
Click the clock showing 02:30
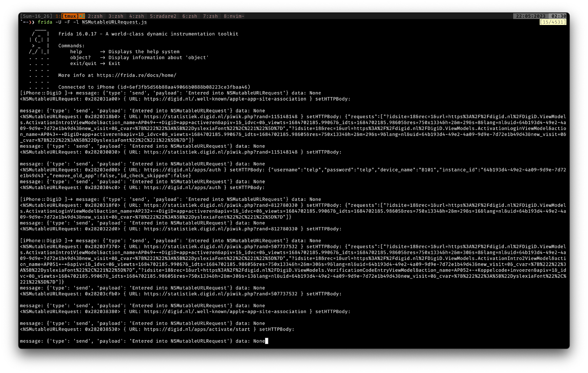pos(559,16)
